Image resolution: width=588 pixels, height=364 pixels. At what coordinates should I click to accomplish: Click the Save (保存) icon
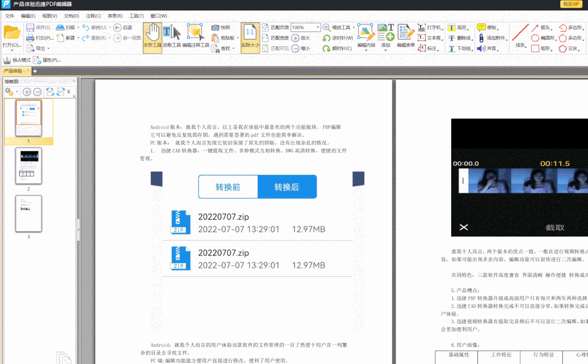tap(30, 27)
